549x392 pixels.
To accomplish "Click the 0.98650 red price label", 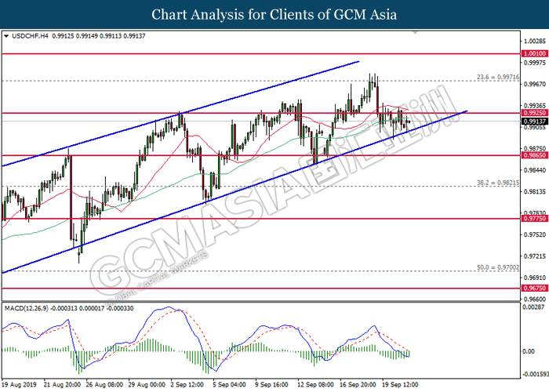I will [x=535, y=155].
